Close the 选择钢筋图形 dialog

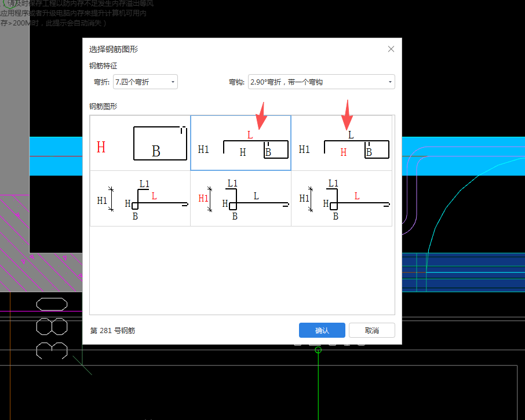(391, 49)
